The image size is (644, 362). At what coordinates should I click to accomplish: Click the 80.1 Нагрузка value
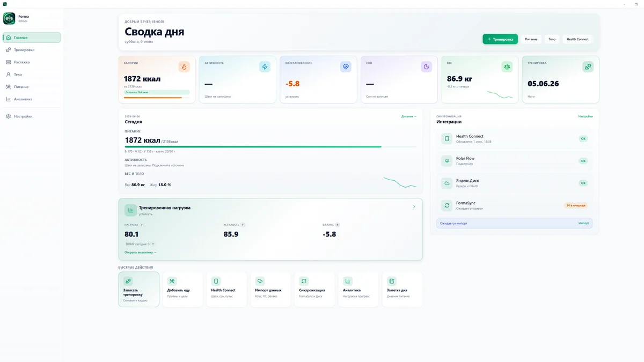coord(131,234)
